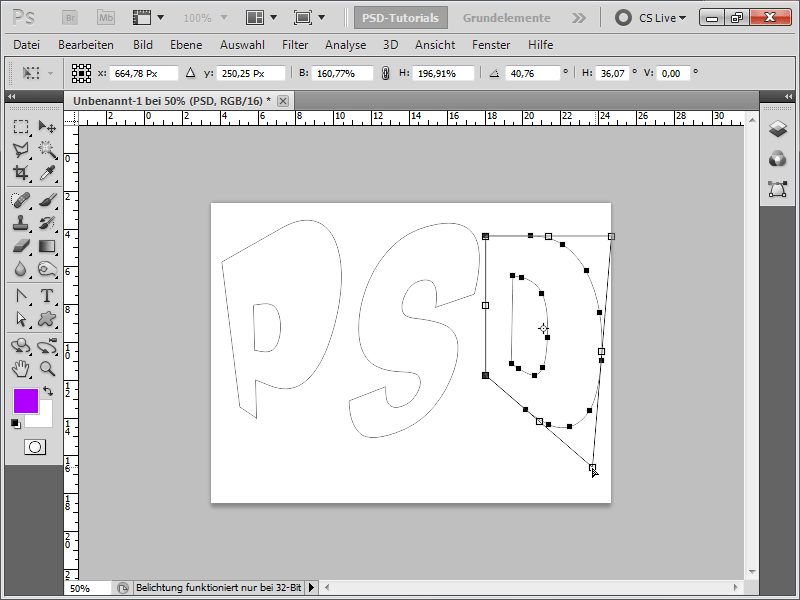This screenshot has width=800, height=600.
Task: Open the Channels panel icon
Action: (778, 159)
